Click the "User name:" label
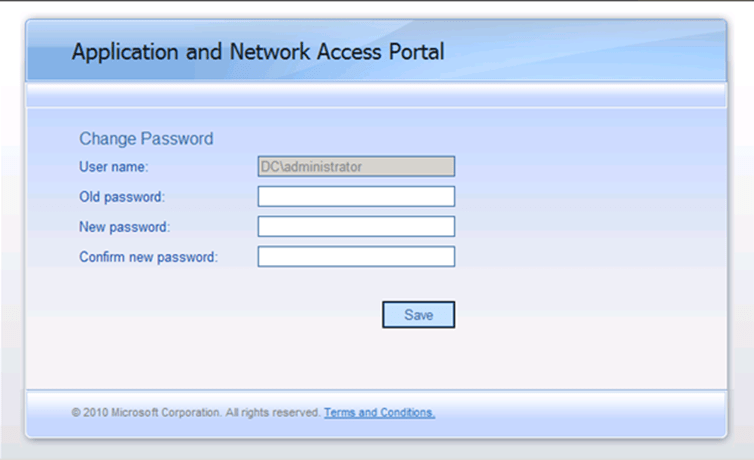Screen dimensions: 754x460 (x=113, y=167)
